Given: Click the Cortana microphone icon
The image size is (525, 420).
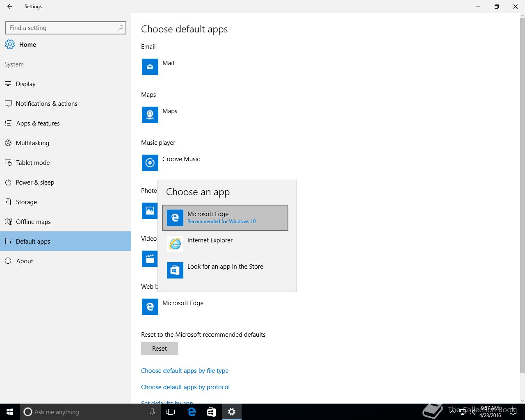Looking at the screenshot, I should (x=152, y=412).
